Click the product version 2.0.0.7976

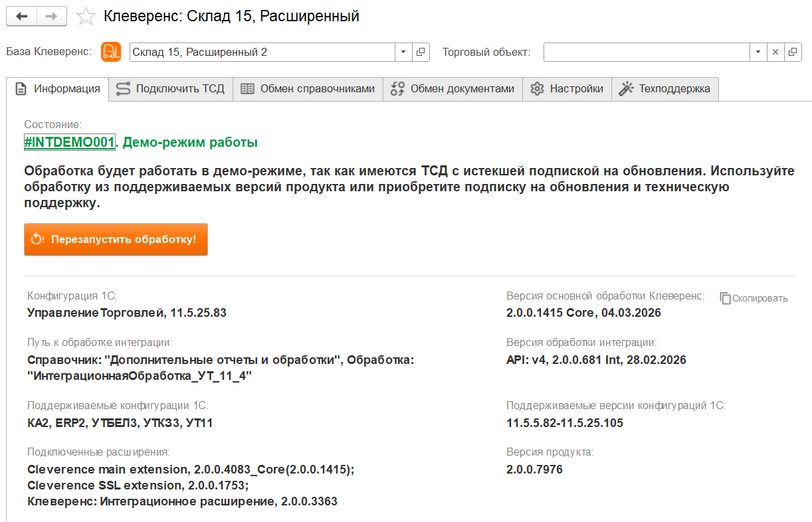pos(534,470)
